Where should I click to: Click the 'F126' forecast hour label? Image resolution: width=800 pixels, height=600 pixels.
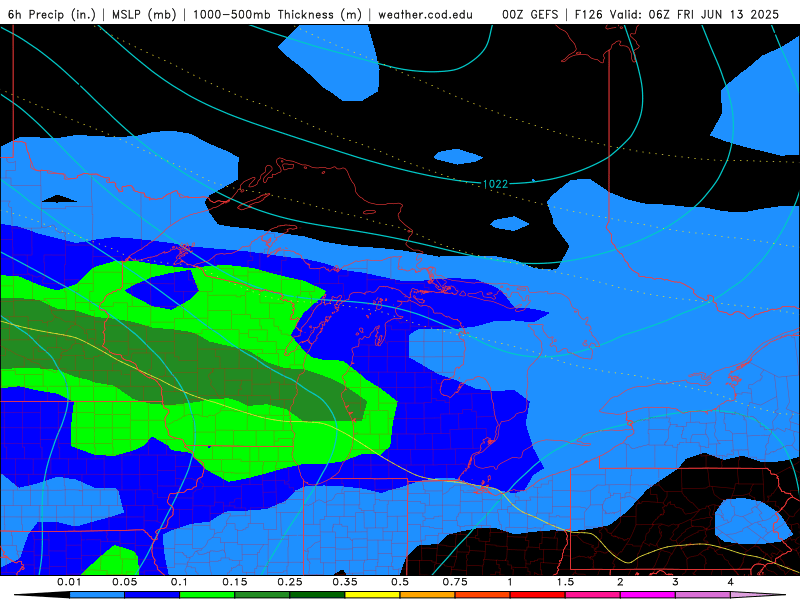[588, 14]
